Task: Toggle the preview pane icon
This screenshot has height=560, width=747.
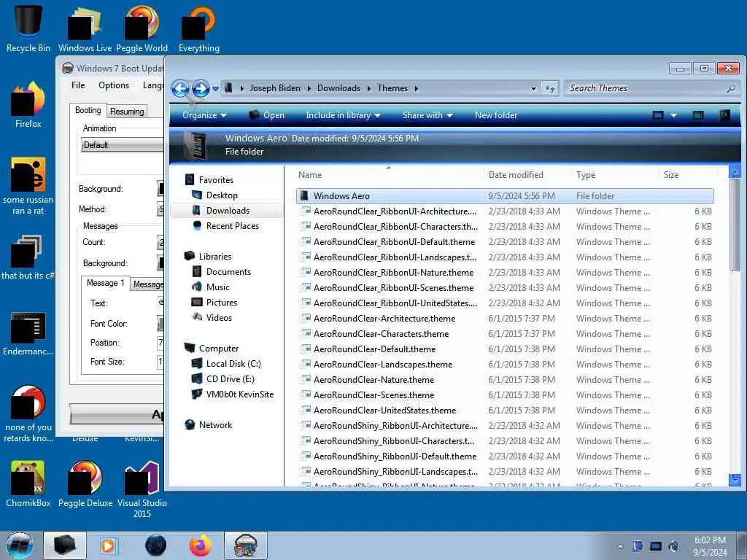Action: pos(698,115)
